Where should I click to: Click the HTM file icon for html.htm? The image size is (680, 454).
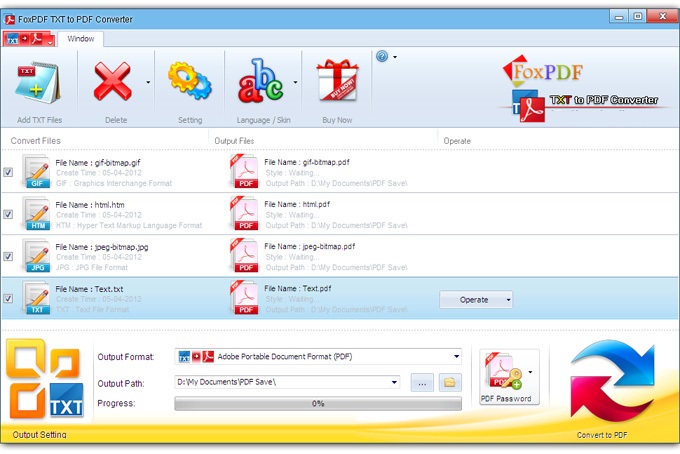36,214
